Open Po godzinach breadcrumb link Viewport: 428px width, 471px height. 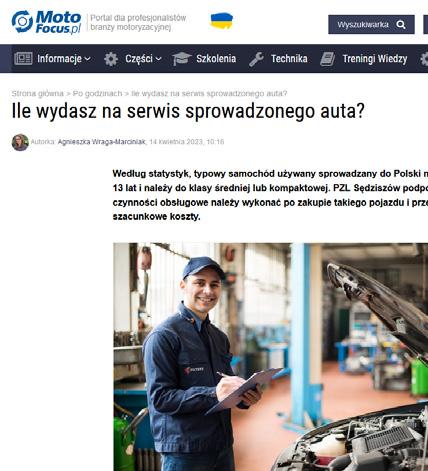[97, 94]
